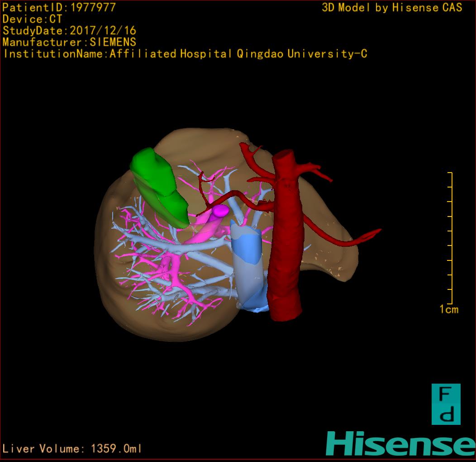Click the yellow scale ruler
The image size is (476, 462).
pos(450,238)
